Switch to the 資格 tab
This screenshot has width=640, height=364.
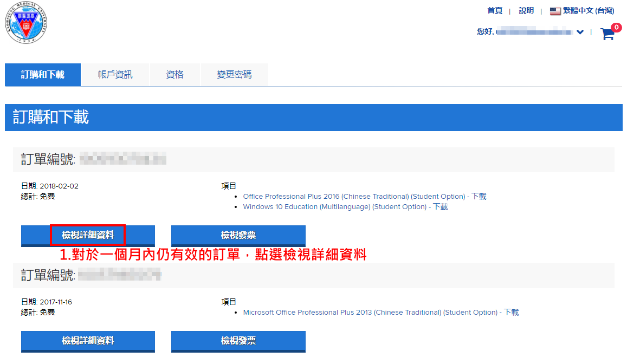[x=174, y=75]
